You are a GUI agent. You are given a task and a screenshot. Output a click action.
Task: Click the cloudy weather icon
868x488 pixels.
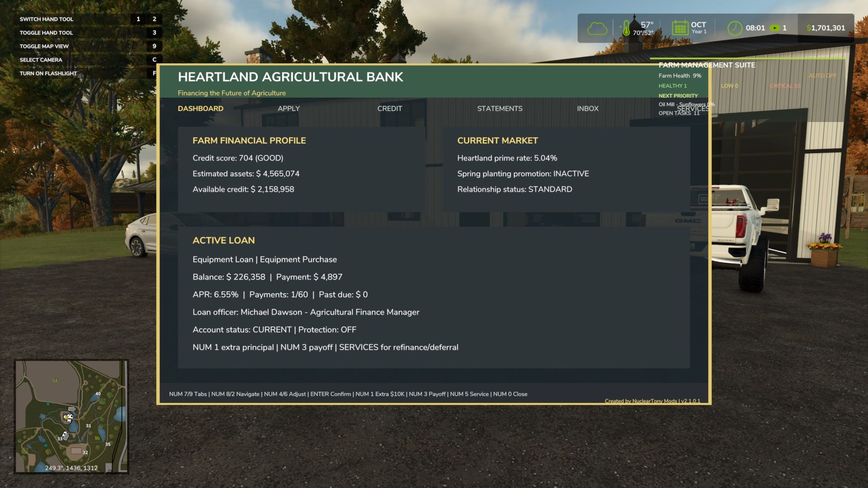tap(597, 28)
